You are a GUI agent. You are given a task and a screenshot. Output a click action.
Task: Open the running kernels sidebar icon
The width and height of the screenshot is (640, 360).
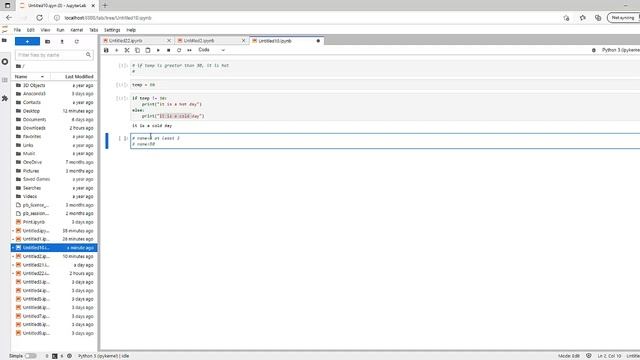(5, 62)
